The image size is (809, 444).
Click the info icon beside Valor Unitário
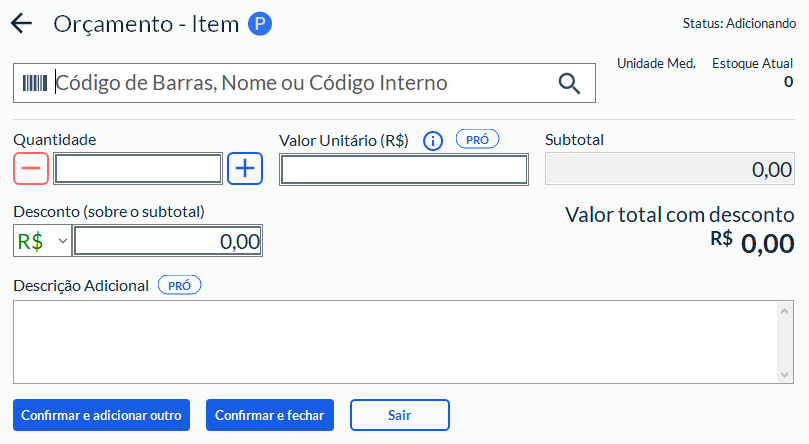433,141
